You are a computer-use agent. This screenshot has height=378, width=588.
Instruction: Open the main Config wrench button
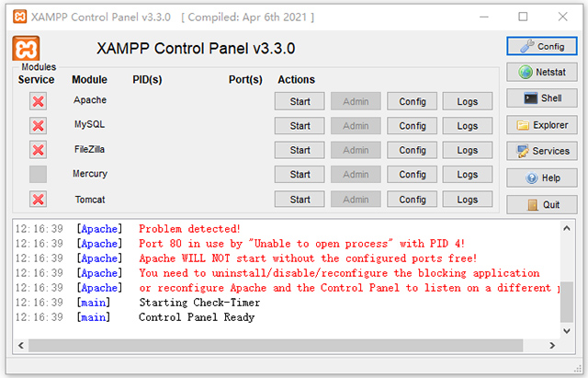point(542,46)
